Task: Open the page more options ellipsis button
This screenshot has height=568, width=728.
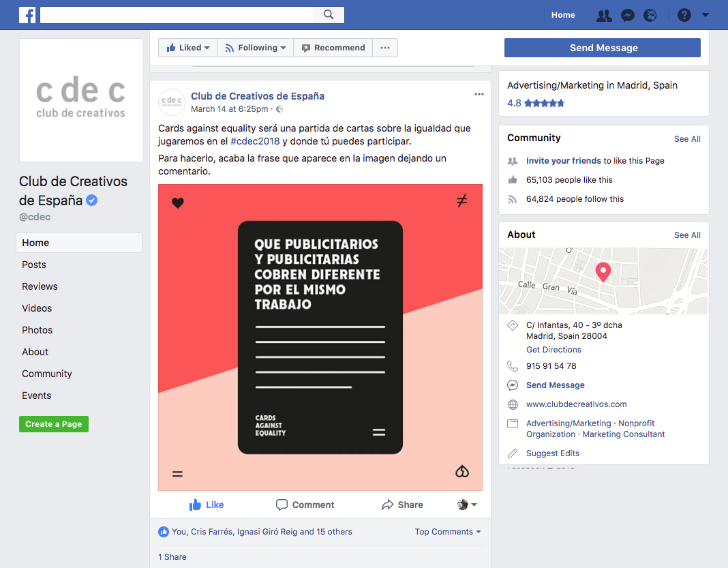Action: pyautogui.click(x=385, y=48)
